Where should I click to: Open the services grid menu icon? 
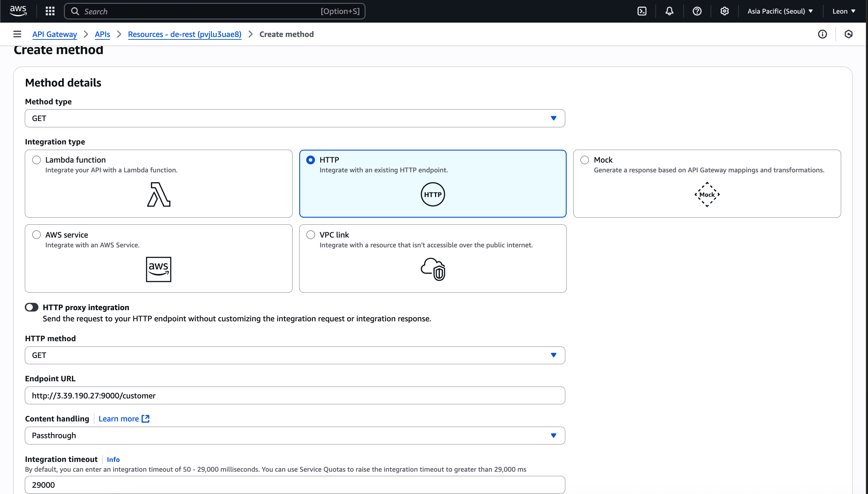point(50,11)
